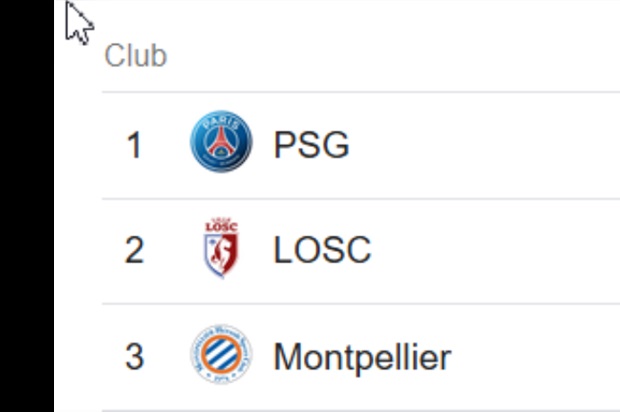Click the LOSC Lille shield crest

click(221, 248)
